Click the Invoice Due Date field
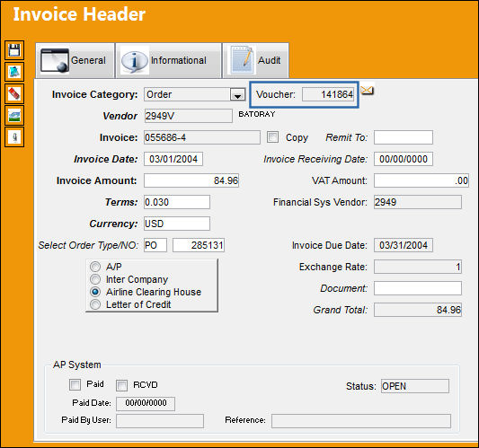 (x=404, y=245)
